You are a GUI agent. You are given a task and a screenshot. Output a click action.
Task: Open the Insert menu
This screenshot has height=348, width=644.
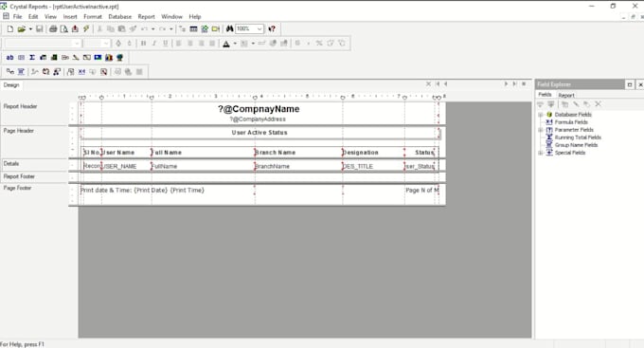pyautogui.click(x=70, y=17)
